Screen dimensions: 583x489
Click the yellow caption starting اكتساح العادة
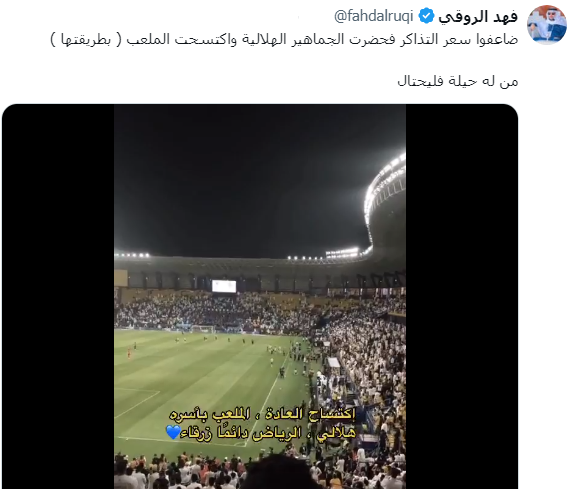[x=262, y=414]
